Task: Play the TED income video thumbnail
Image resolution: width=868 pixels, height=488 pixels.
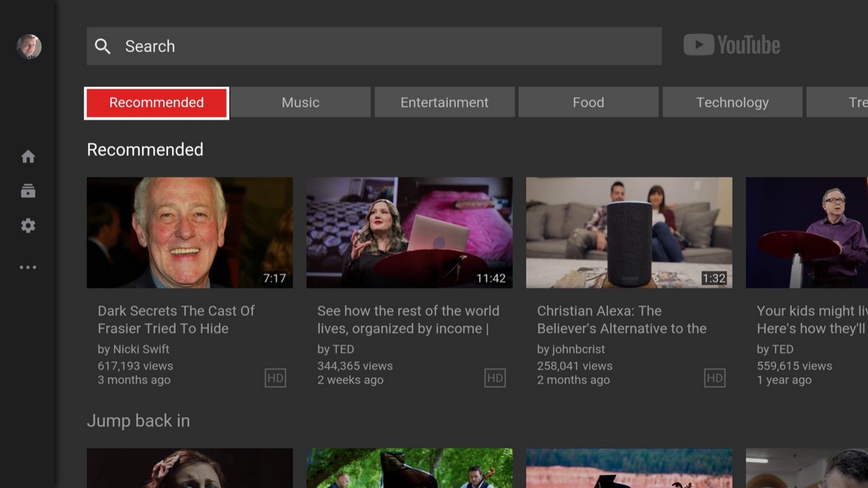Action: [409, 232]
